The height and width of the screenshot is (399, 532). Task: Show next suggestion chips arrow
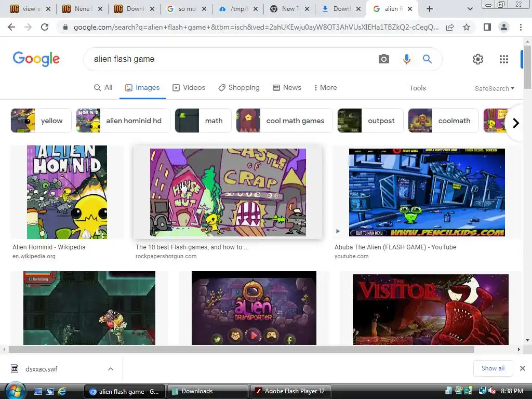(x=516, y=123)
